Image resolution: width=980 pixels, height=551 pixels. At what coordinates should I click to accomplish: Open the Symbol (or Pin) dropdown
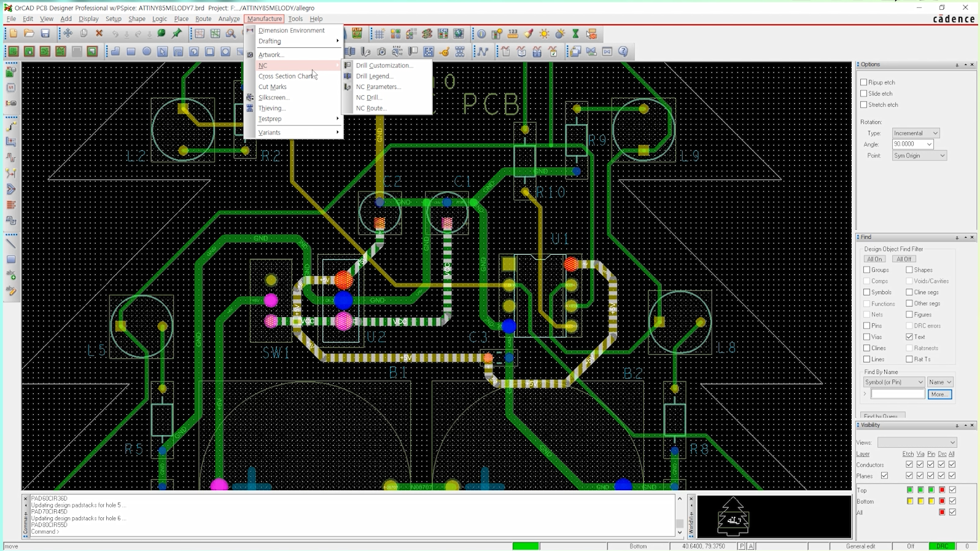tap(893, 382)
